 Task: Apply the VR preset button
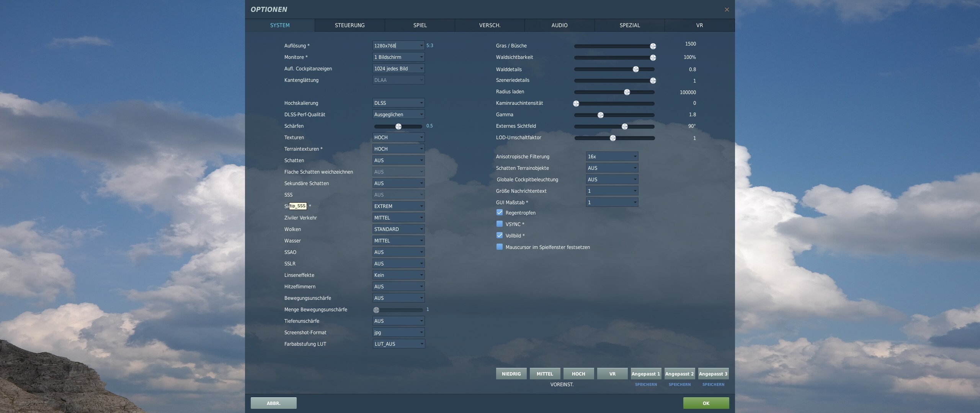click(612, 374)
